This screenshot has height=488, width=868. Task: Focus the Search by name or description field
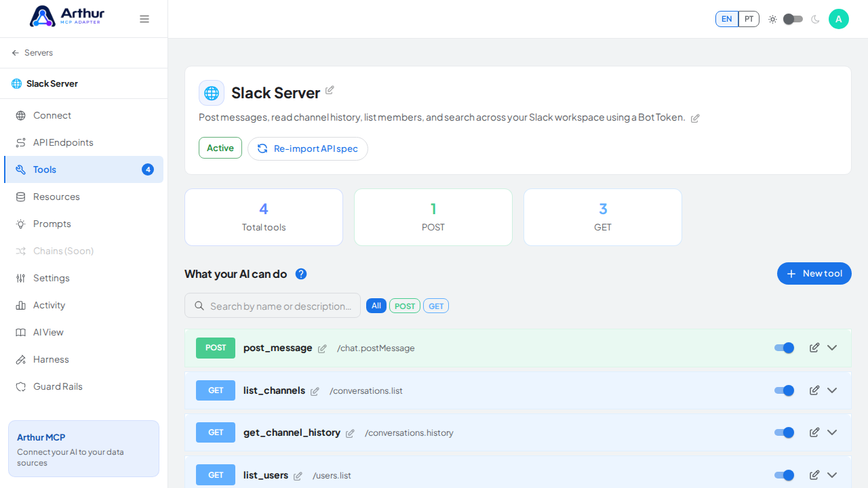(x=273, y=306)
